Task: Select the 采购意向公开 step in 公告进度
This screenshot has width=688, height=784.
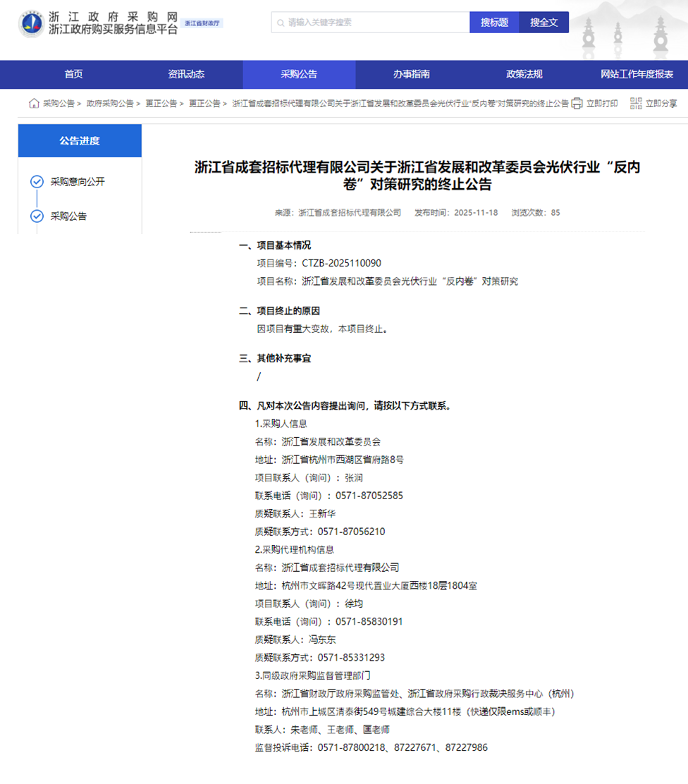Action: (78, 182)
